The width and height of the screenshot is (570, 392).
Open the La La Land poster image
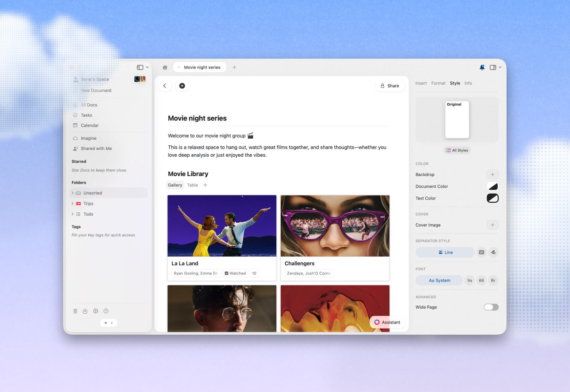(222, 226)
